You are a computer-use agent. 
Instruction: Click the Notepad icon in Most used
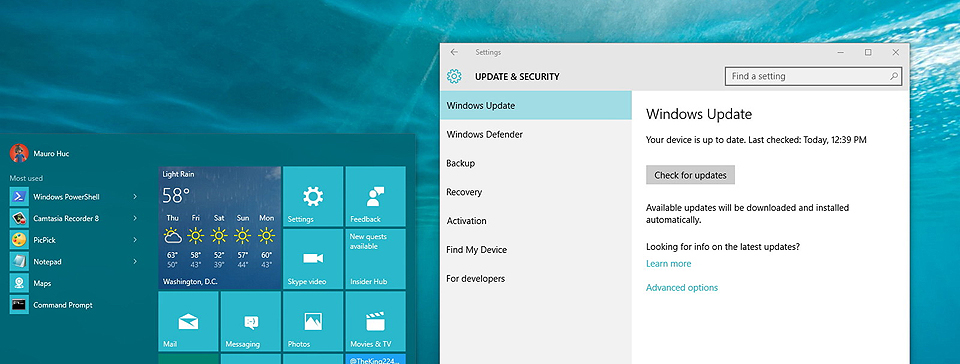click(x=19, y=261)
